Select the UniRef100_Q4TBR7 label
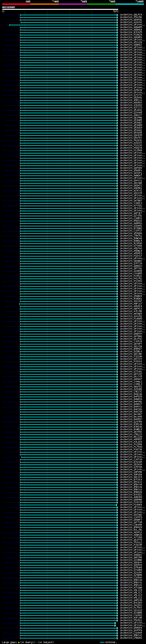146x644 pixels. pyautogui.click(x=131, y=201)
